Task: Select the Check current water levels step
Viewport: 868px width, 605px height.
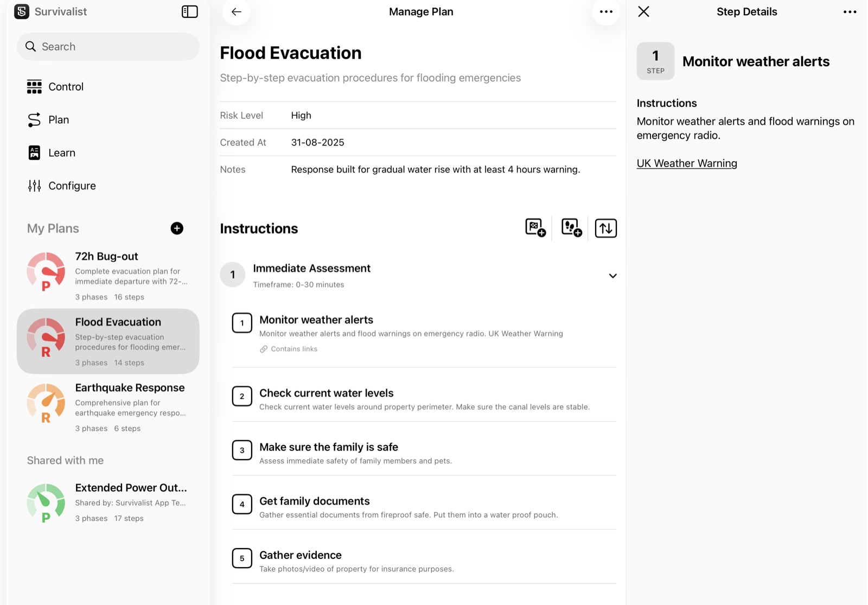Action: [x=424, y=399]
